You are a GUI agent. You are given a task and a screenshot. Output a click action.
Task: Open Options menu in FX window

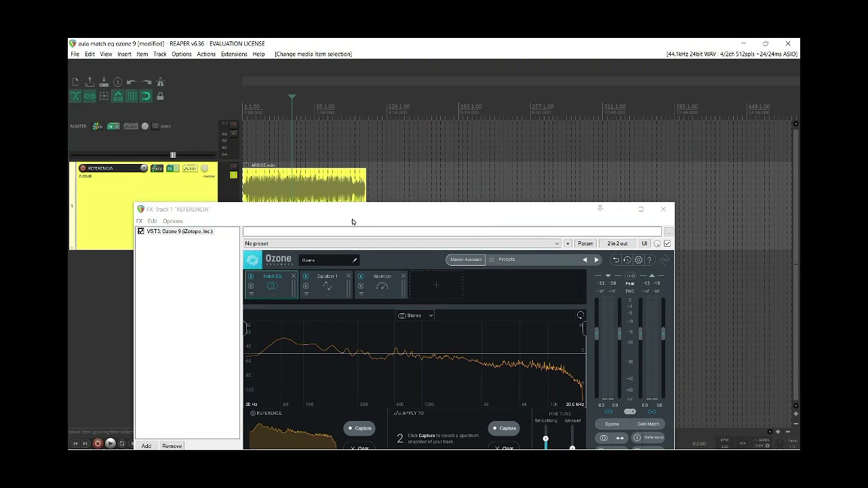point(173,221)
